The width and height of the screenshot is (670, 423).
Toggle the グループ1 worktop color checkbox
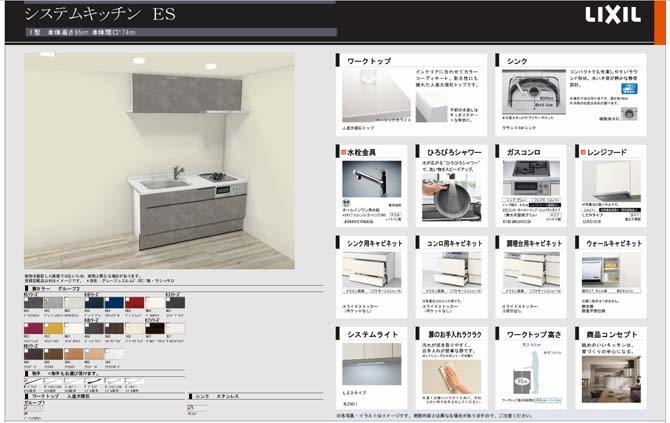click(x=26, y=408)
